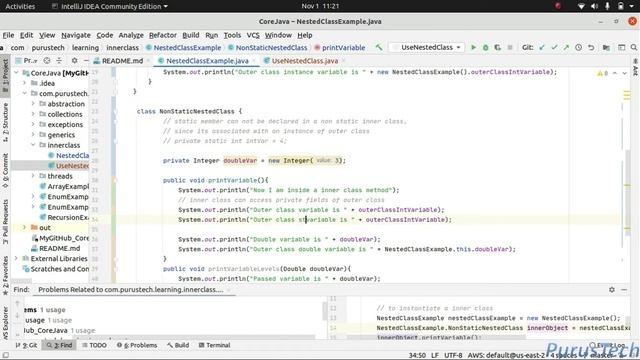Open the Ubuntu Activities overview
Viewport: 640px width, 360px height.
click(x=20, y=6)
